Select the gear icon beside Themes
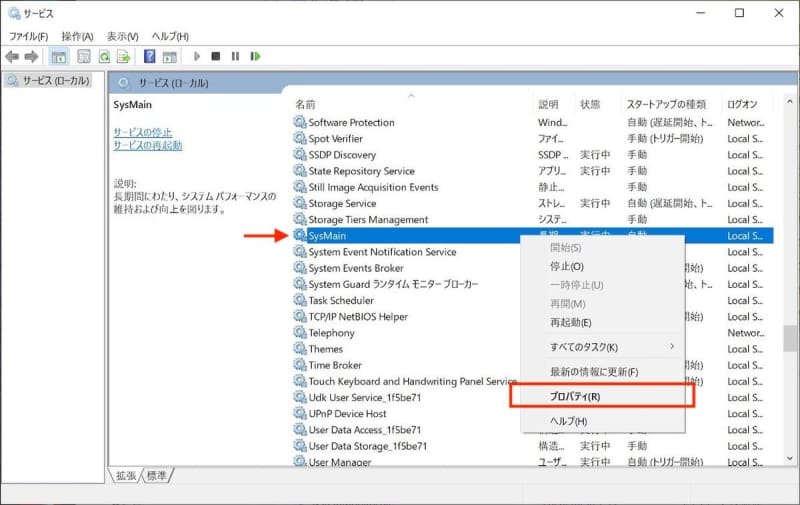Viewport: 800px width, 505px height. 300,349
